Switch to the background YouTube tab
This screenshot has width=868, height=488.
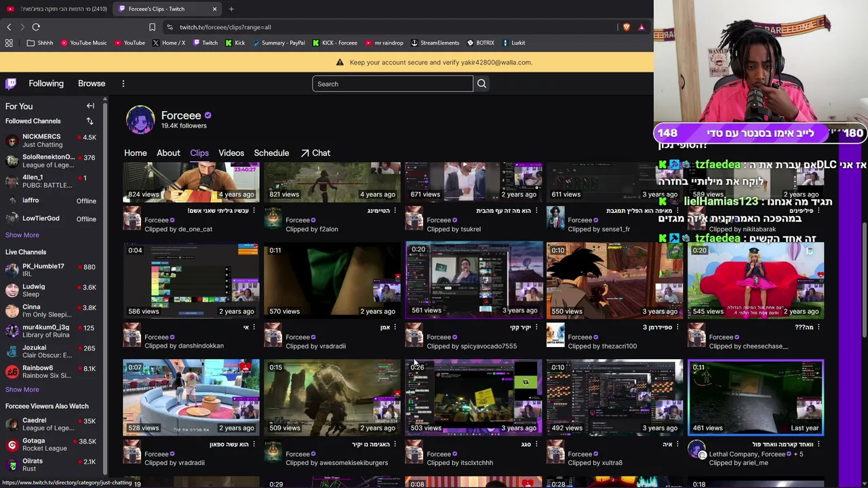(x=57, y=9)
